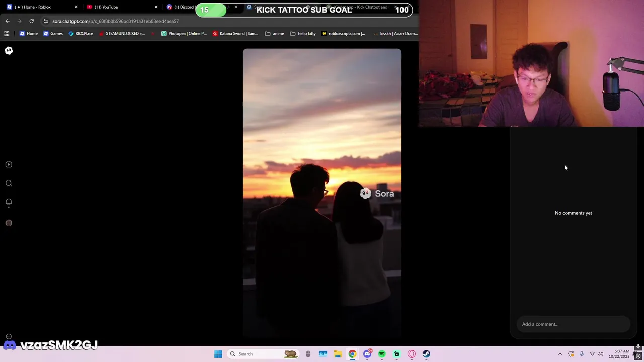Open the clock showing 5:37 AM
Viewport: 644px width, 362px height.
tap(619, 354)
